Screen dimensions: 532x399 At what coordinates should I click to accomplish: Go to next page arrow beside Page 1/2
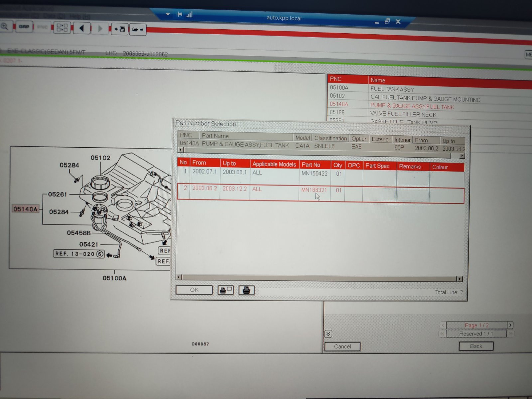coord(510,325)
